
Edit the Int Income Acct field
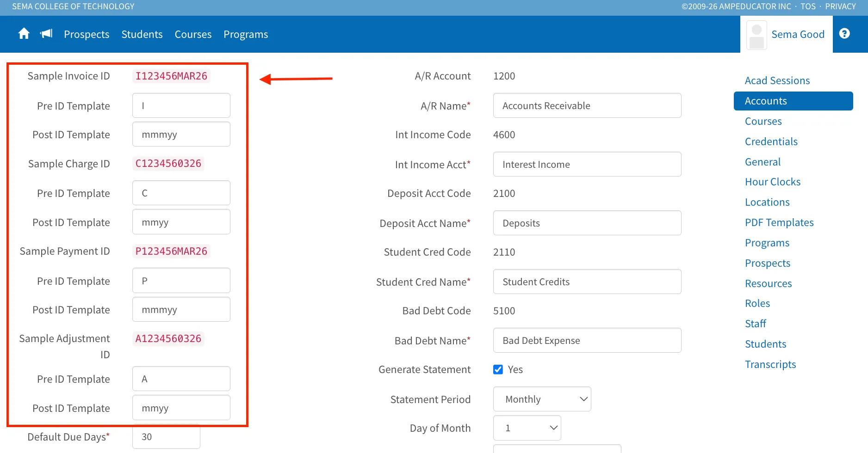[x=587, y=164]
